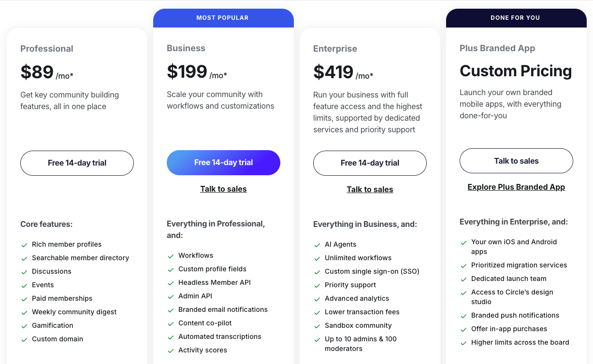Click the checkmark beside AI Agents
Viewport: 593px width, 364px height.
point(317,244)
